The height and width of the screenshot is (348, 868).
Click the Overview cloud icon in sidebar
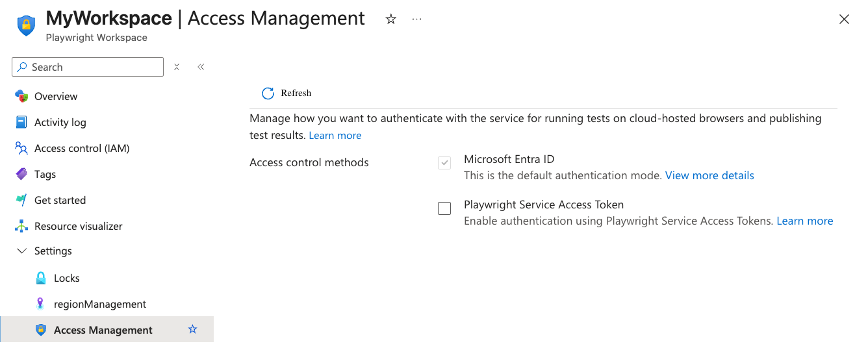(21, 96)
